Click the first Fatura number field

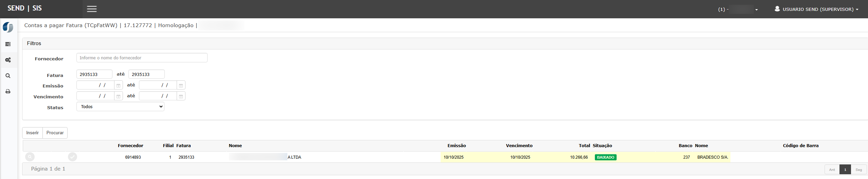click(94, 74)
